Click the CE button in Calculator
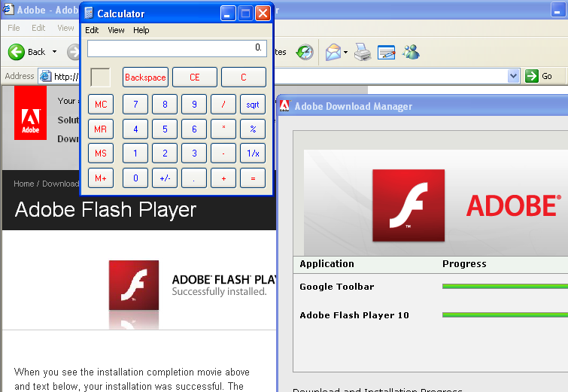The width and height of the screenshot is (568, 392). pyautogui.click(x=195, y=77)
